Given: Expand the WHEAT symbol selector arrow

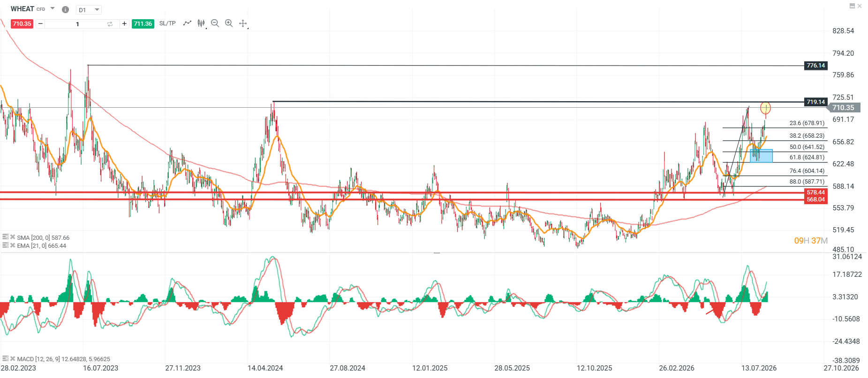Looking at the screenshot, I should click(x=53, y=8).
